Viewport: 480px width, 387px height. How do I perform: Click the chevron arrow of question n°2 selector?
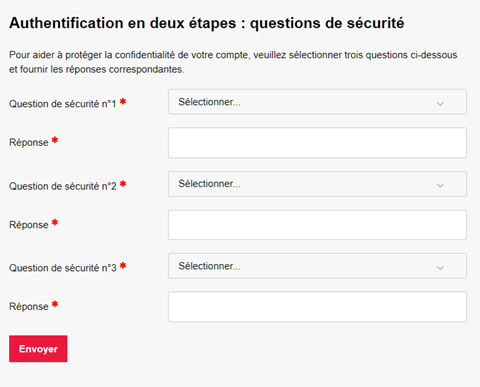click(x=440, y=186)
